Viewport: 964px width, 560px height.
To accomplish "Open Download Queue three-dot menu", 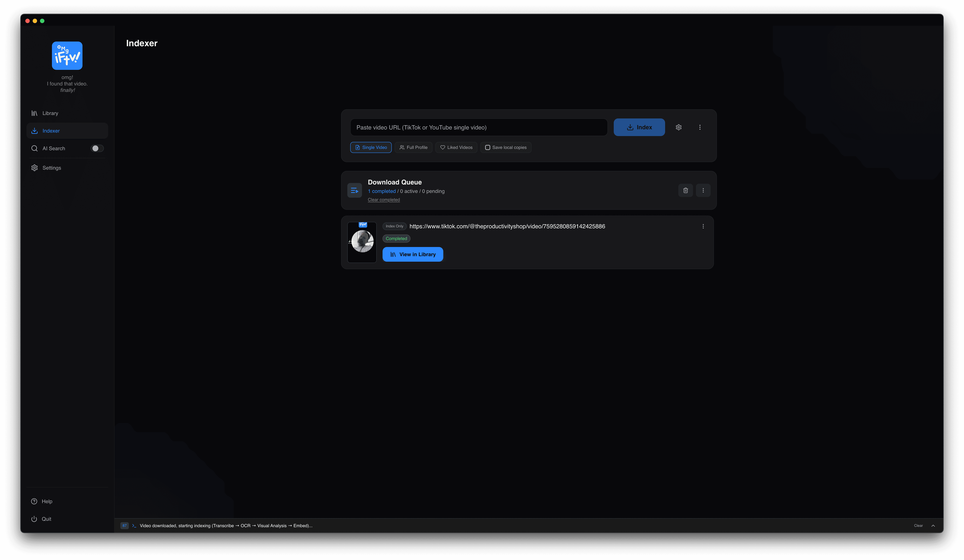I will tap(703, 190).
